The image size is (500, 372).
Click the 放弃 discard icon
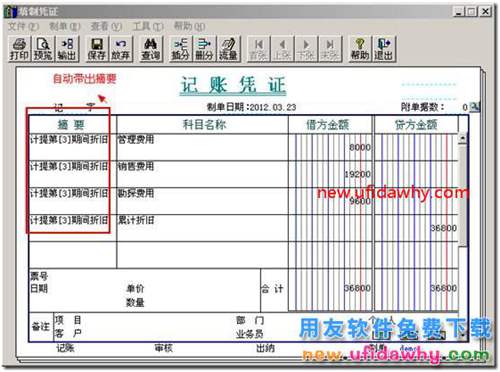point(120,49)
